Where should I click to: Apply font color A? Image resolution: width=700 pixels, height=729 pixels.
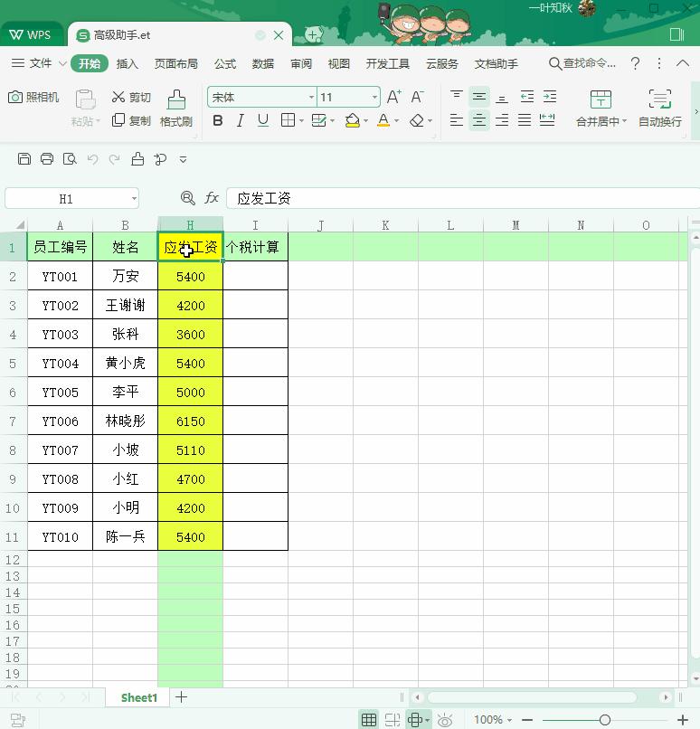[383, 120]
